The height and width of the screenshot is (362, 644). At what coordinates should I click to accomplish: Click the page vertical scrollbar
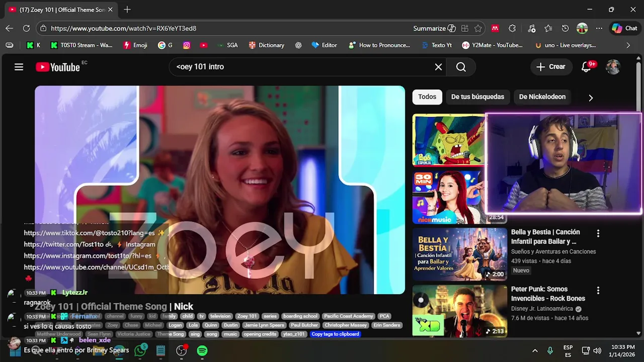click(639, 196)
